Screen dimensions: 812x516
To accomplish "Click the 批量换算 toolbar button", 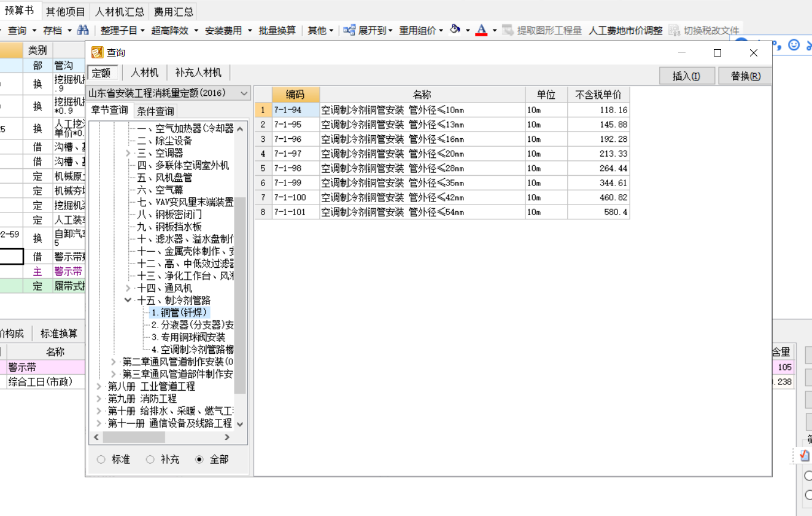I will 277,30.
